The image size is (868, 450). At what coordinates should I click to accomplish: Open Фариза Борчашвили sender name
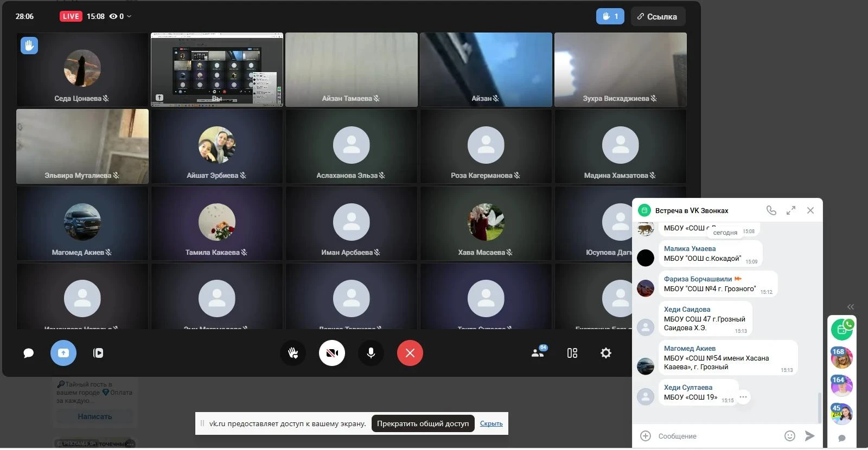click(x=698, y=279)
